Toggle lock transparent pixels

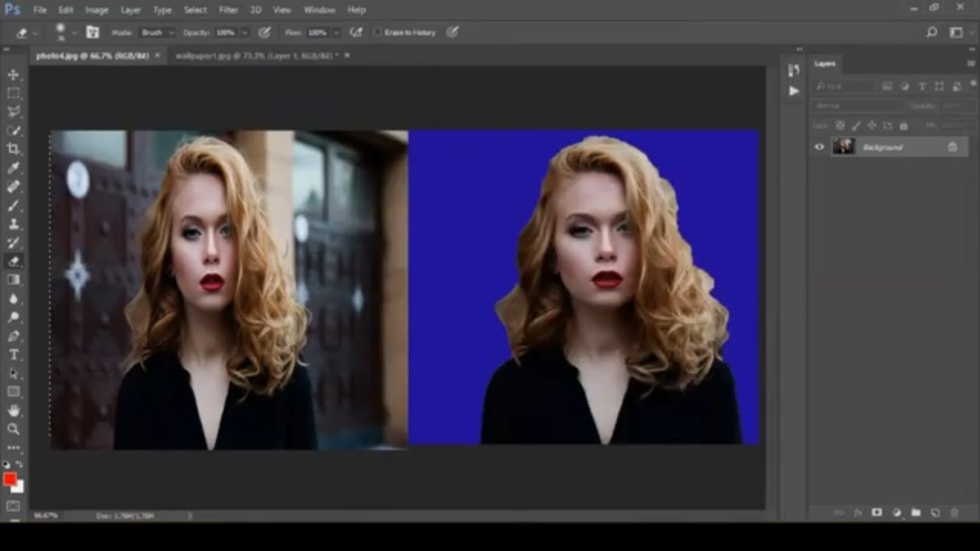[840, 126]
